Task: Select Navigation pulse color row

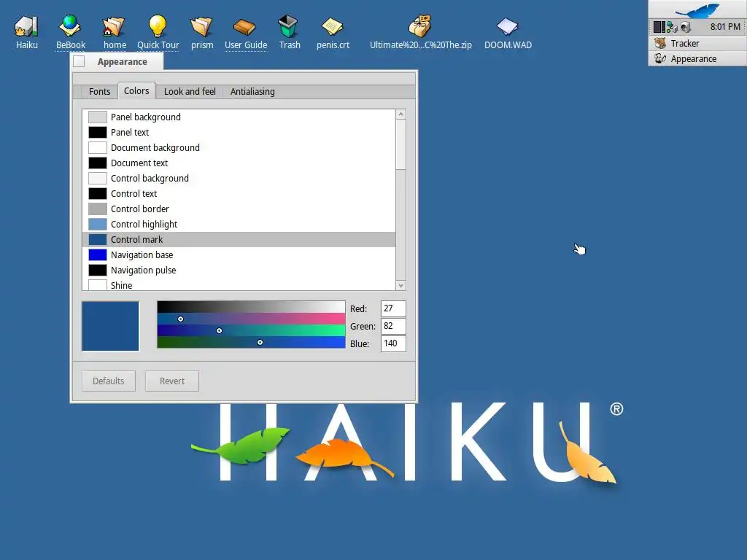Action: tap(239, 270)
